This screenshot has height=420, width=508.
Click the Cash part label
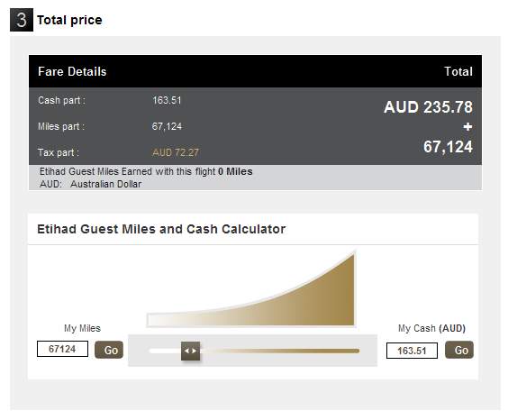(x=61, y=100)
